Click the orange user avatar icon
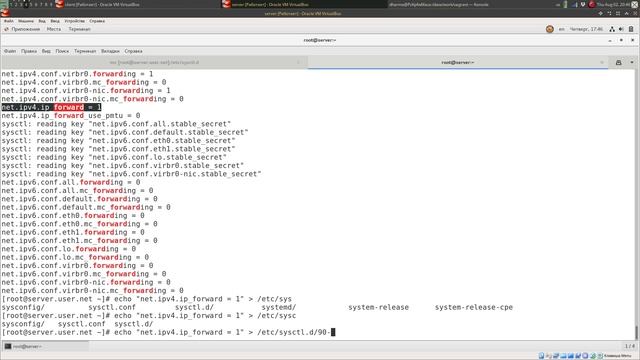 pyautogui.click(x=550, y=29)
